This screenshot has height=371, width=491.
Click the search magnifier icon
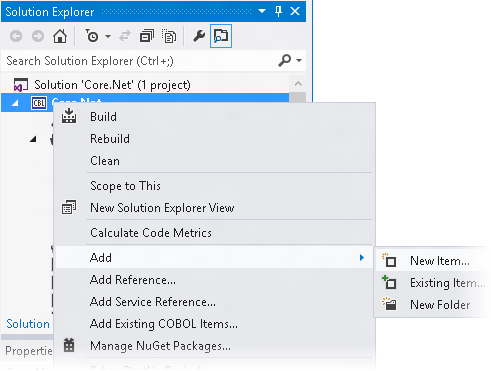(285, 60)
